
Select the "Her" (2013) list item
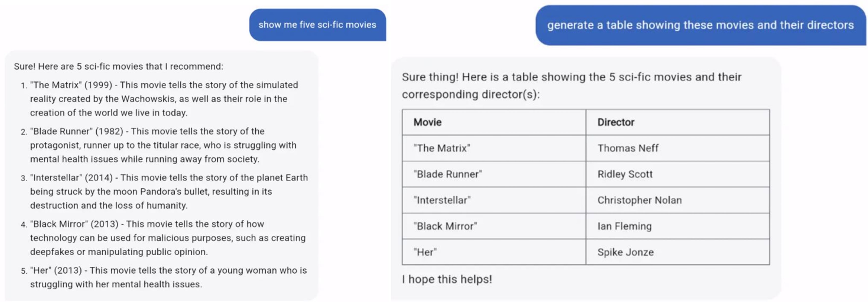pyautogui.click(x=168, y=277)
